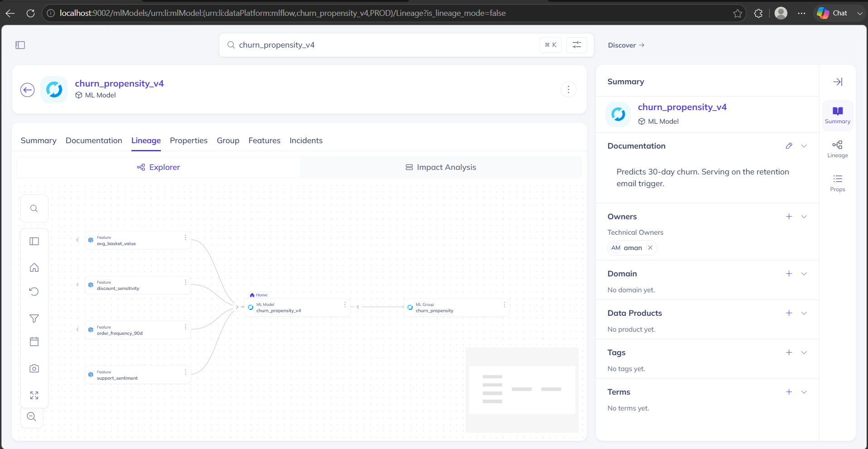Expand upstream of discount_sensitivity feature
868x449 pixels.
[x=78, y=285]
